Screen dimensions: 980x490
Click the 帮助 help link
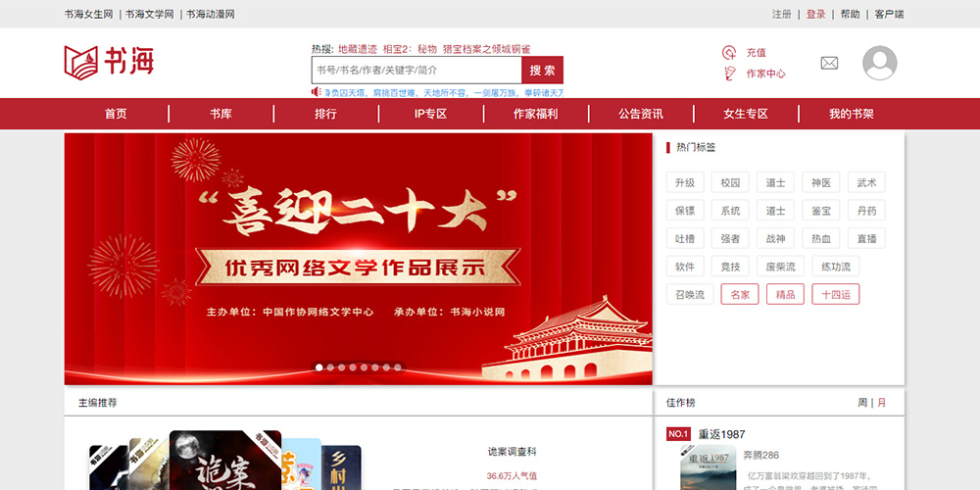click(850, 14)
